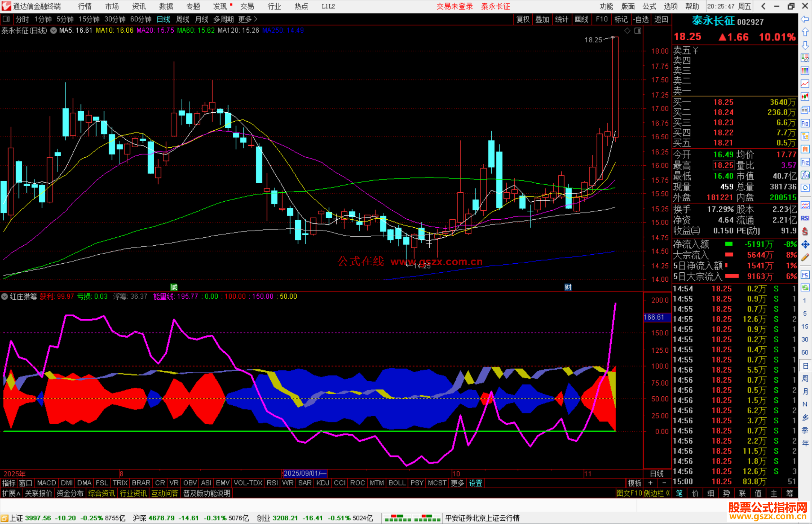Screen dimensions: 812x524
Task: Click the 复权 button
Action: click(523, 19)
